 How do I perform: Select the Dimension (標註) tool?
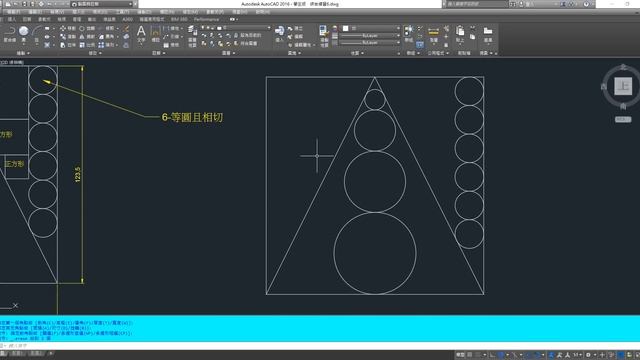[x=156, y=34]
